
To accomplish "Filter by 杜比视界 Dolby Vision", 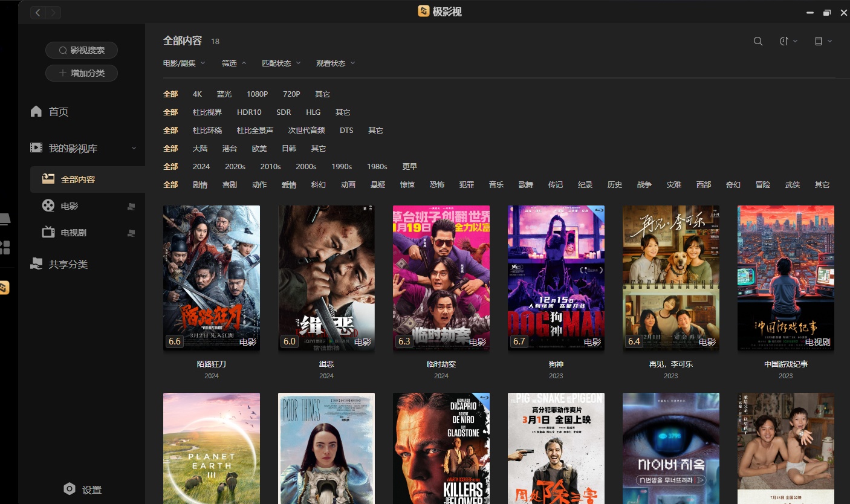I will pyautogui.click(x=207, y=112).
